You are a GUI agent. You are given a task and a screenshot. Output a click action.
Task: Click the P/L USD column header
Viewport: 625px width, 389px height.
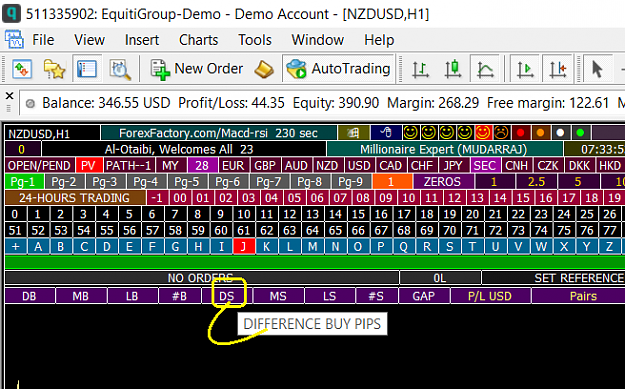(490, 296)
